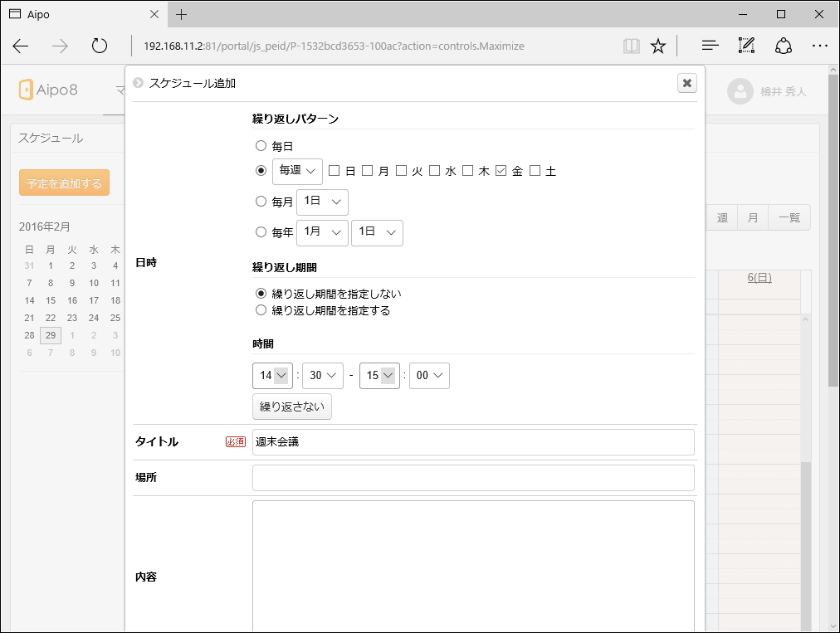Start a Web Note annotation
The image size is (840, 633).
pyautogui.click(x=745, y=46)
